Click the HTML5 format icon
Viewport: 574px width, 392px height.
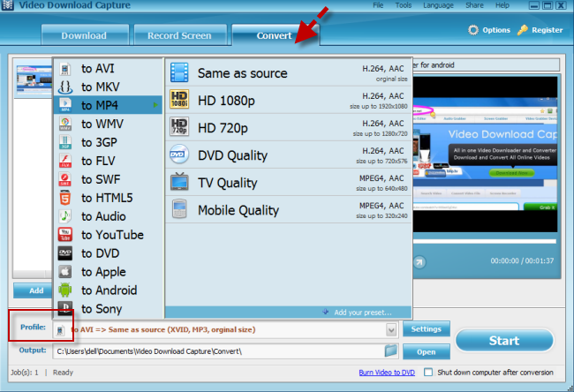point(65,198)
